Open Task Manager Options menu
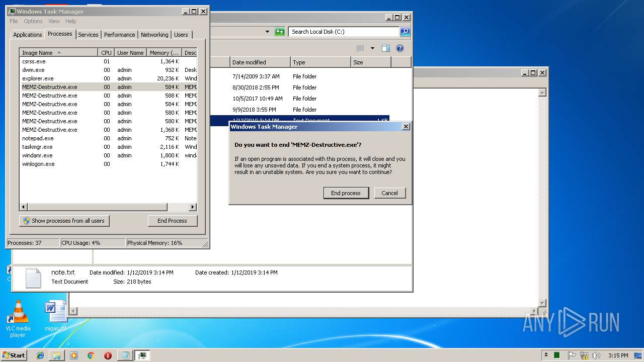 (33, 21)
